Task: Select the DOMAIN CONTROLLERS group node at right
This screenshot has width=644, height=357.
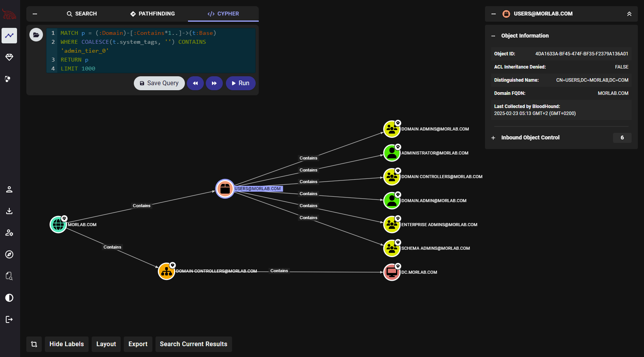Action: pos(392,177)
